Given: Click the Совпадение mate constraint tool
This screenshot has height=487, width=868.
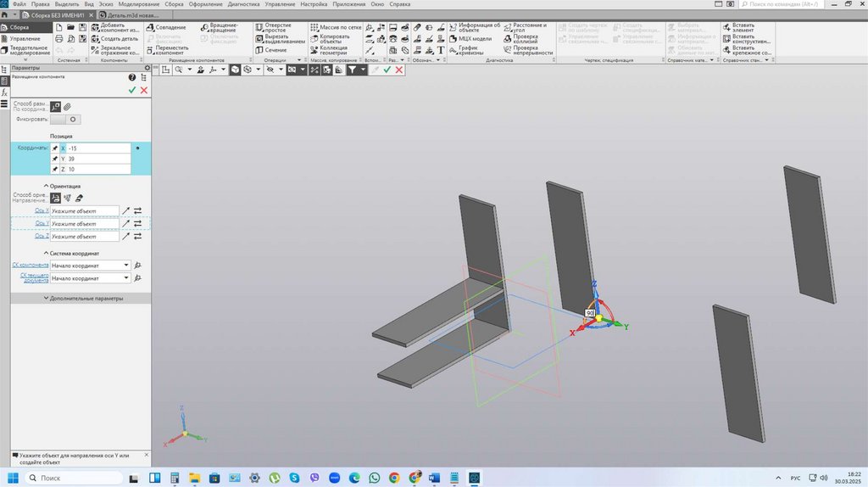Looking at the screenshot, I should pyautogui.click(x=166, y=27).
